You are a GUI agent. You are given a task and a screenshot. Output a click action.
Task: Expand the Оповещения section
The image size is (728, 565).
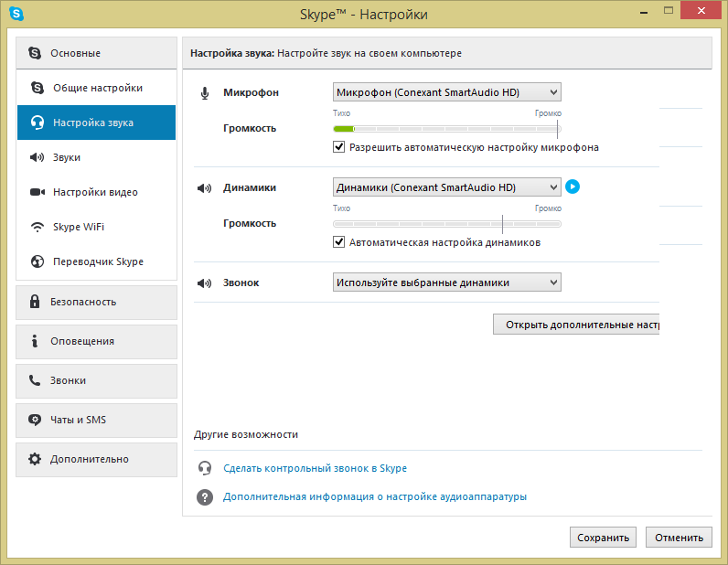pos(97,341)
